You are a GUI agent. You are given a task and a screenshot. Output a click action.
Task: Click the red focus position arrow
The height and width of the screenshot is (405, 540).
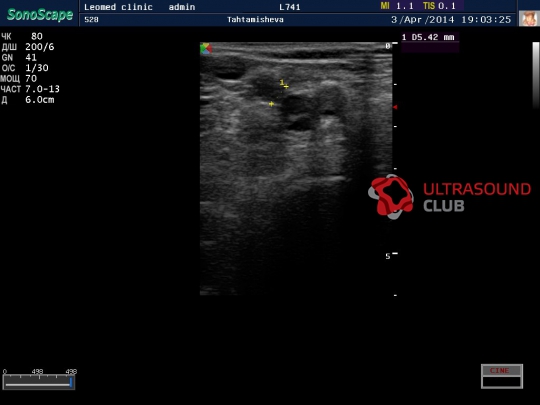click(395, 107)
